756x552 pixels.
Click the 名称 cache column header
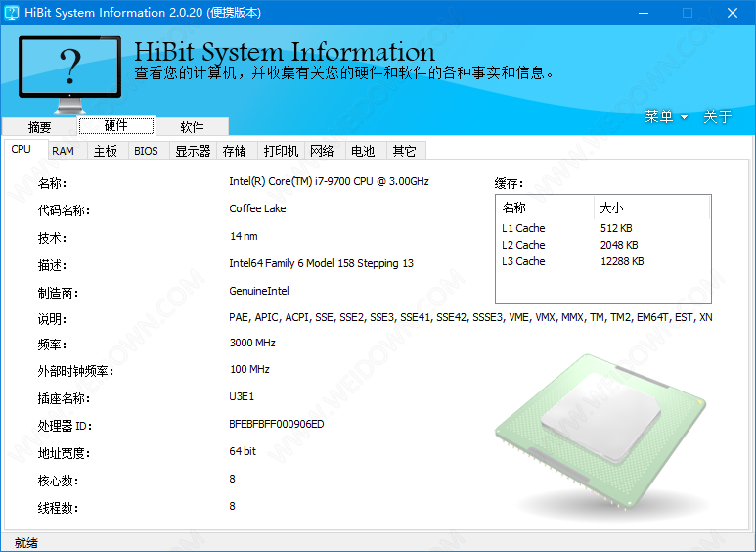(x=545, y=207)
